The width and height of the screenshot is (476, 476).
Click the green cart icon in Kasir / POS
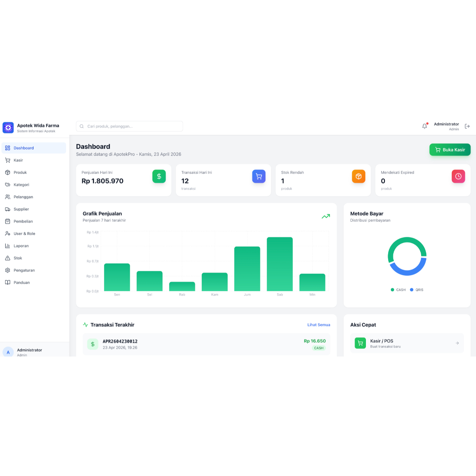click(360, 343)
